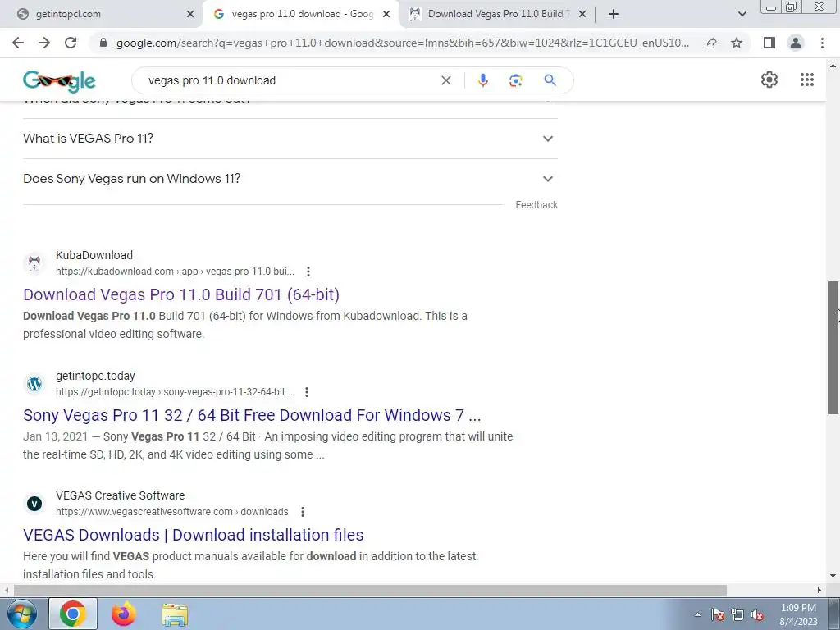Viewport: 840px width, 630px height.
Task: Click the "VEGAS Creative Software" site name text
Action: coord(120,495)
